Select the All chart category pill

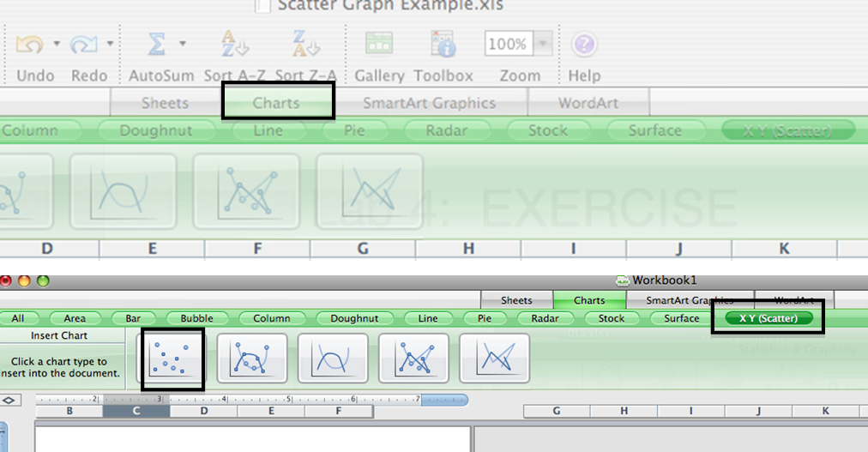(18, 318)
